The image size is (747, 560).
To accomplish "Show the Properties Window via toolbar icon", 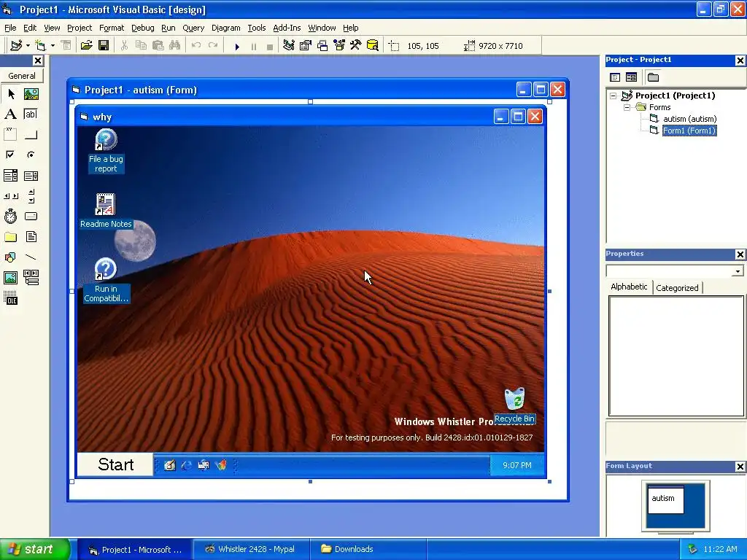I will [x=306, y=46].
